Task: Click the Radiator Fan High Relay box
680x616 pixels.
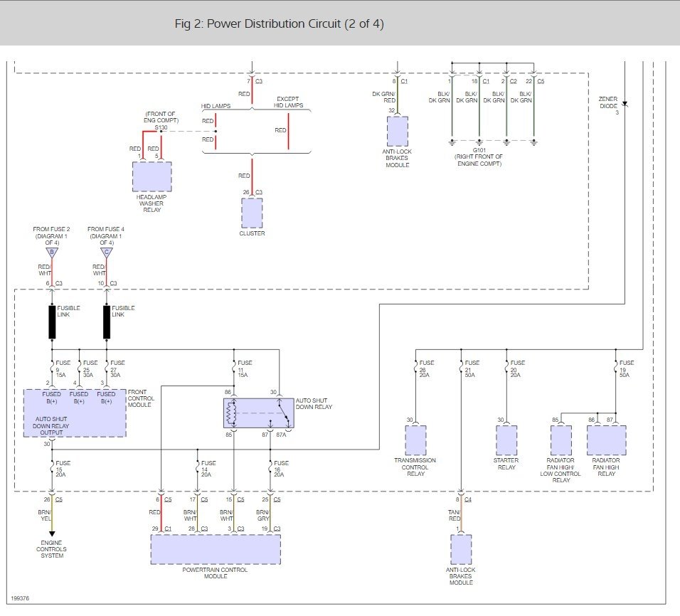Action: point(607,440)
